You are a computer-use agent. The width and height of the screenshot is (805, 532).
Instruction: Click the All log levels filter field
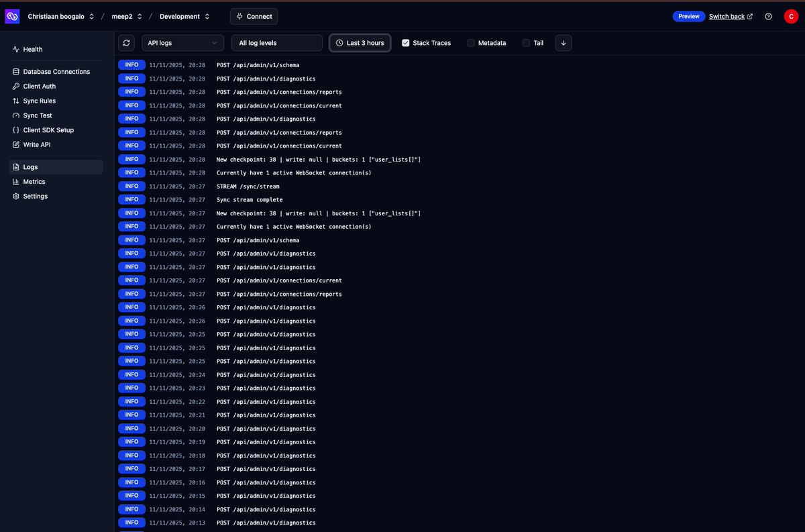click(x=276, y=42)
